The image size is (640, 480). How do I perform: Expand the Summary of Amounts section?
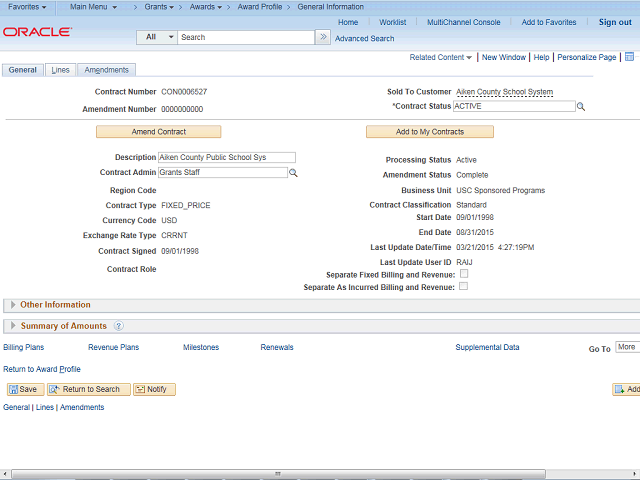click(x=13, y=325)
